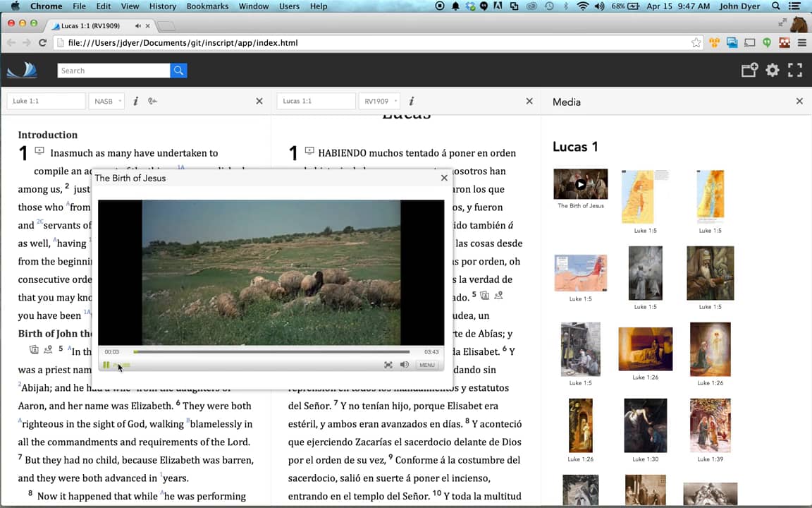Open the Luke 1:30 painting thumbnail
This screenshot has height=508, width=812.
click(x=645, y=425)
